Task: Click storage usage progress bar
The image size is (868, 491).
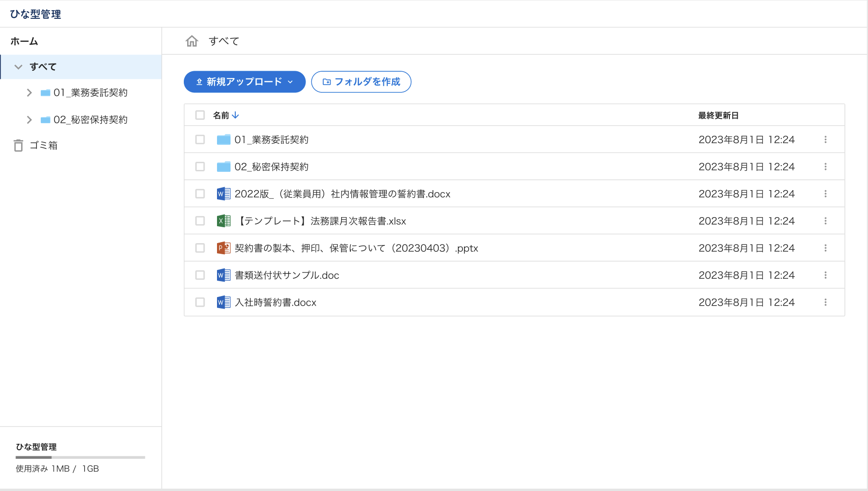Action: click(x=80, y=457)
